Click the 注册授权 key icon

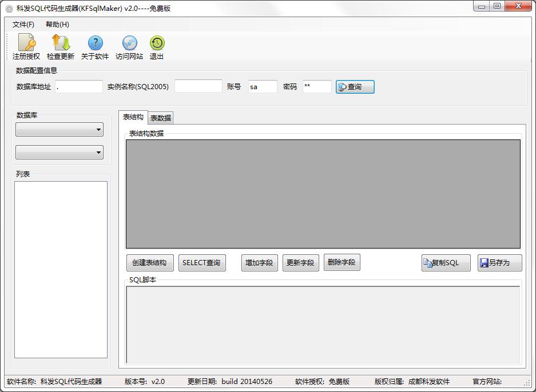click(x=26, y=43)
